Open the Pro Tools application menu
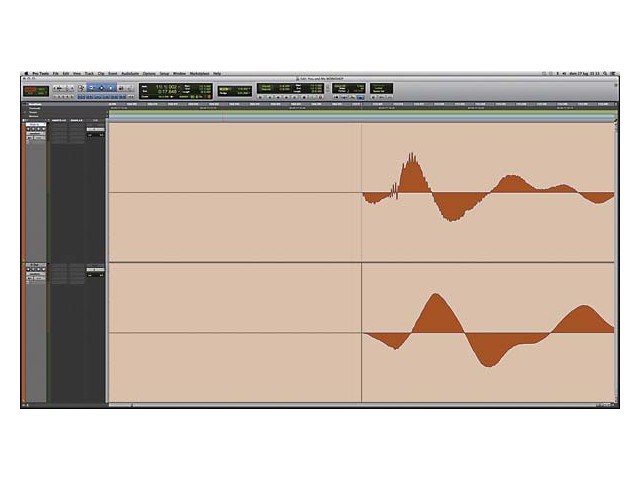 coord(40,73)
